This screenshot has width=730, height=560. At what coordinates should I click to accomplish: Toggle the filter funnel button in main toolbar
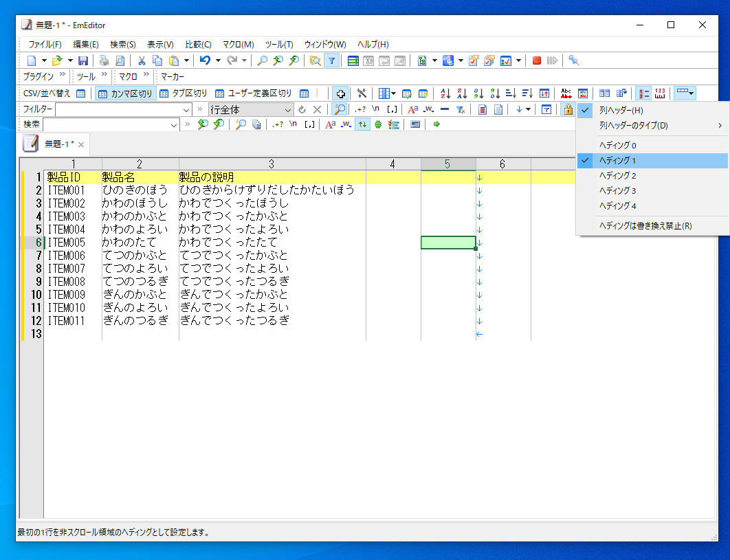pyautogui.click(x=331, y=61)
